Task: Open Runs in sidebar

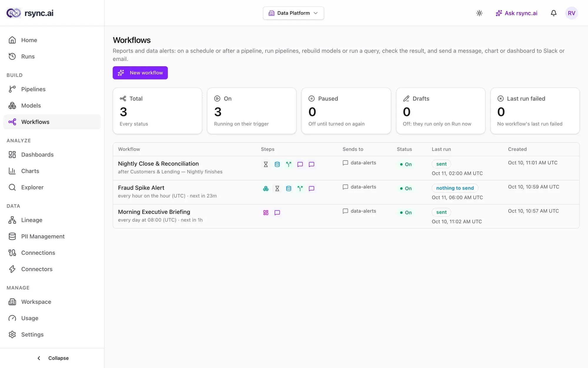Action: pyautogui.click(x=52, y=57)
